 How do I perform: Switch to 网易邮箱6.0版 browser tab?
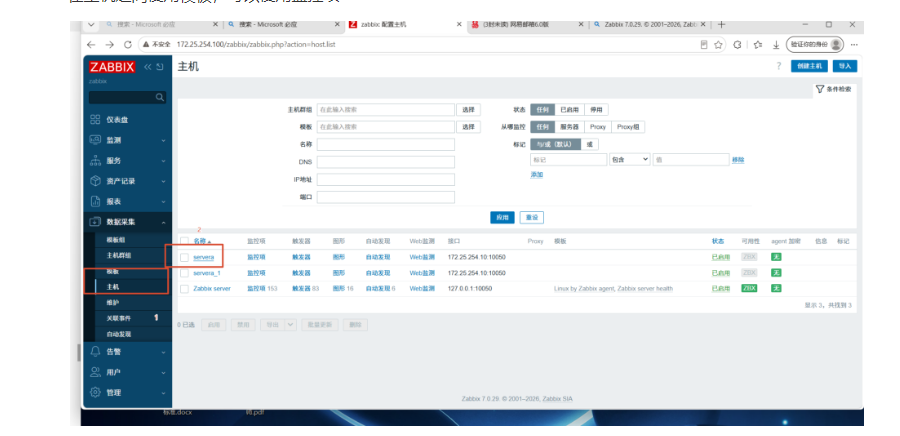point(516,25)
